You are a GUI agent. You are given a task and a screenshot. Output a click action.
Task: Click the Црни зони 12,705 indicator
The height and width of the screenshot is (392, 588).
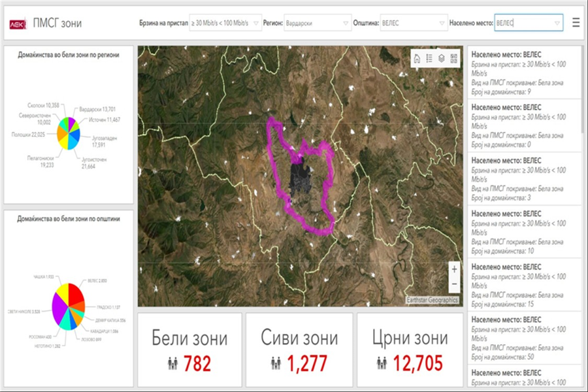click(x=410, y=350)
